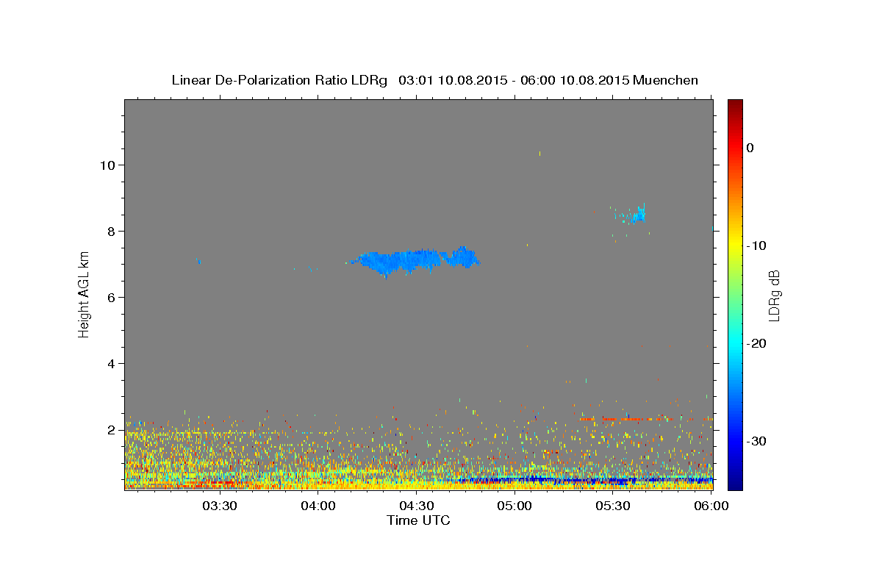Click the tiny blue echo at 03:24, 7 km
This screenshot has height=588, width=882.
click(x=198, y=262)
